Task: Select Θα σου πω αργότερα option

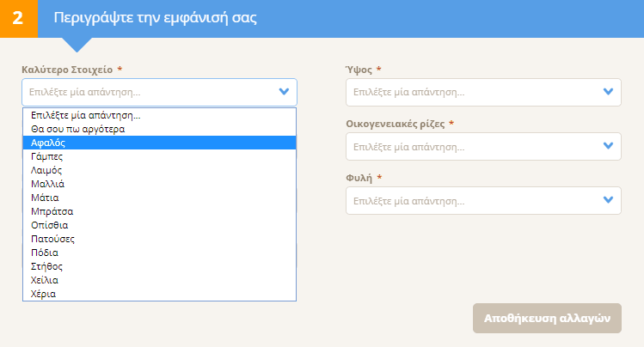Action: pyautogui.click(x=159, y=129)
